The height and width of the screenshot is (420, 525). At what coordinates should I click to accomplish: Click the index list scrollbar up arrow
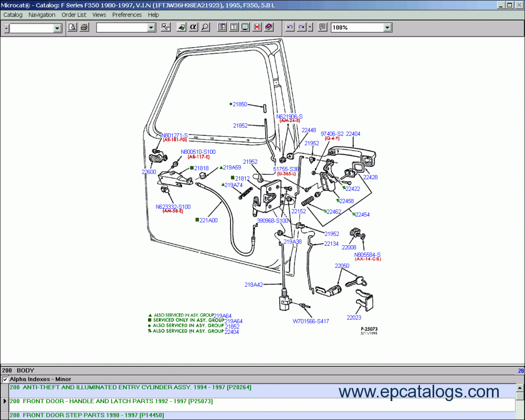point(520,388)
